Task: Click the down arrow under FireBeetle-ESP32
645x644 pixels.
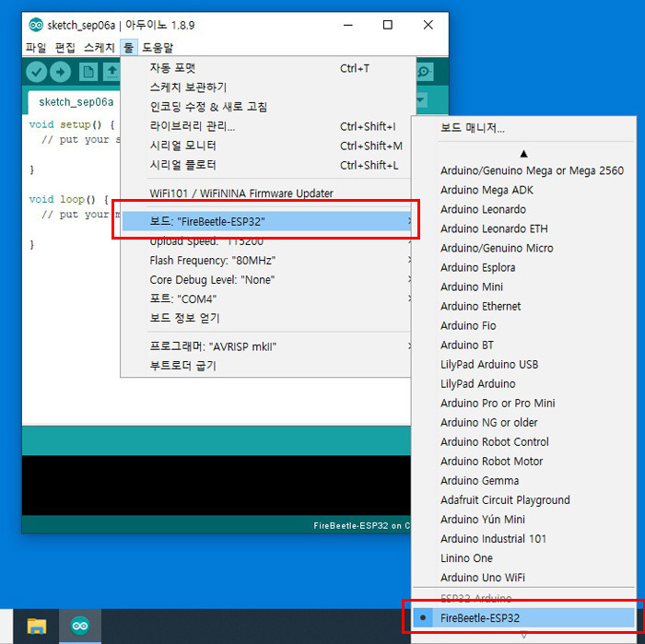Action: [523, 636]
